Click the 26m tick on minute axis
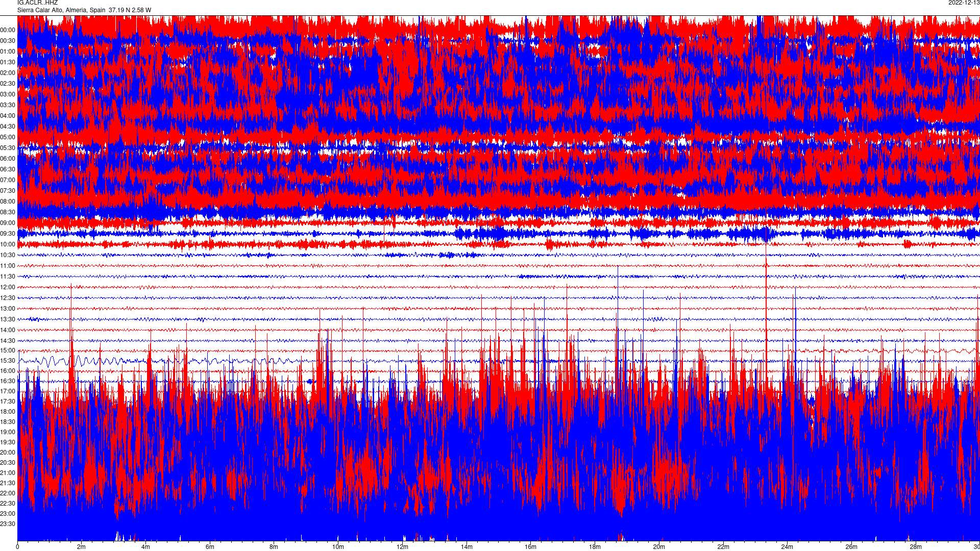 851,547
